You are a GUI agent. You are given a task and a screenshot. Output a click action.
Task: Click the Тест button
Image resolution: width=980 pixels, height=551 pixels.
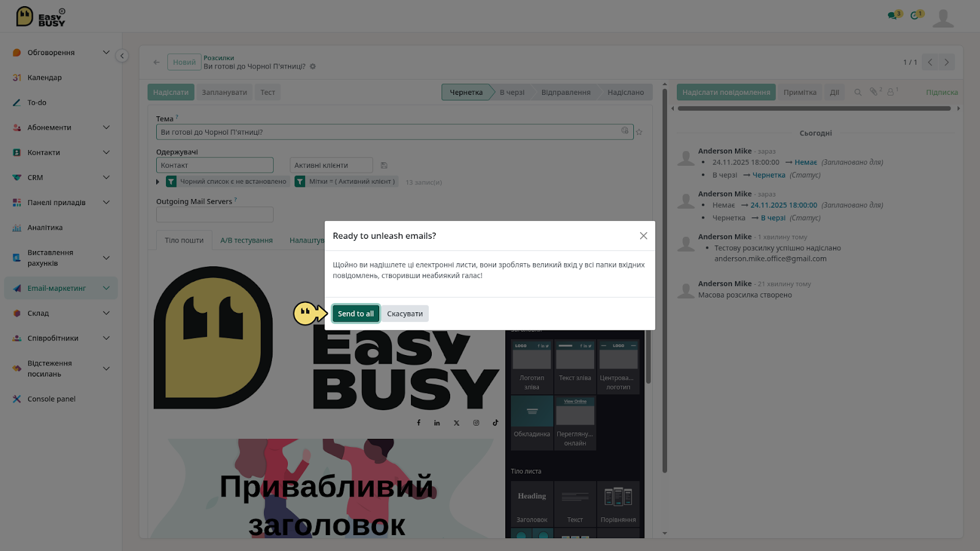pyautogui.click(x=268, y=92)
